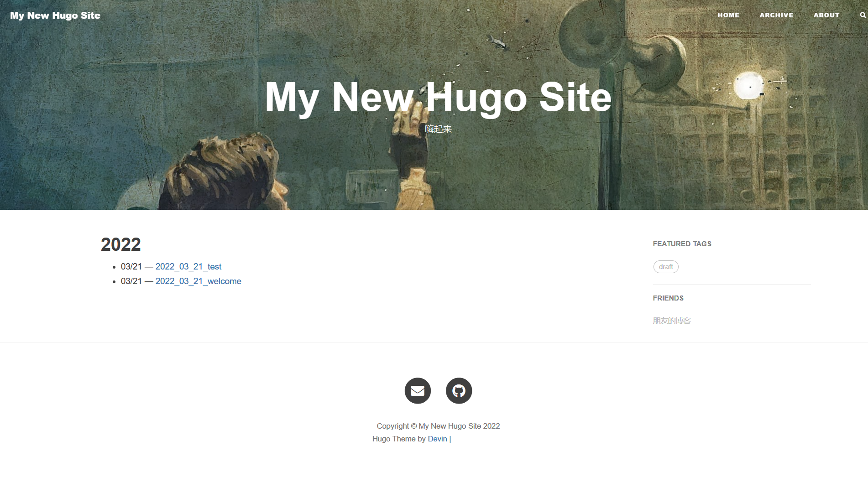Click the 2022 year heading

pos(121,244)
